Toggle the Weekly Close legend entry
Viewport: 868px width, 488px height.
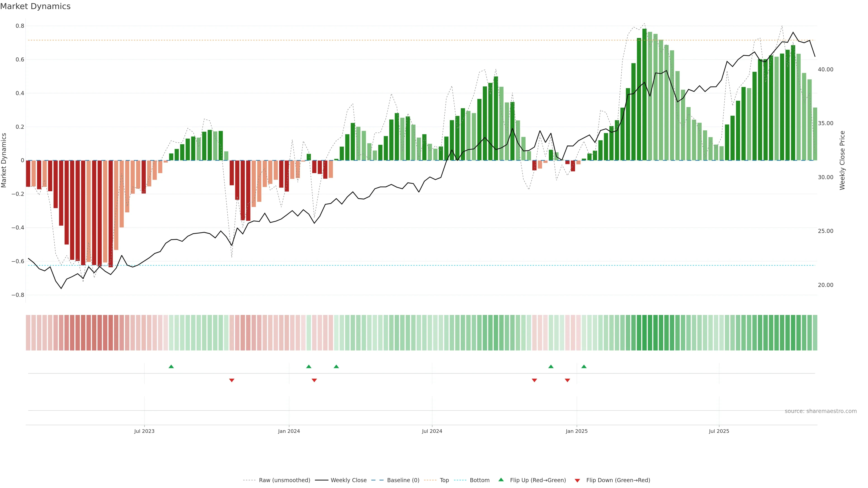pyautogui.click(x=348, y=480)
